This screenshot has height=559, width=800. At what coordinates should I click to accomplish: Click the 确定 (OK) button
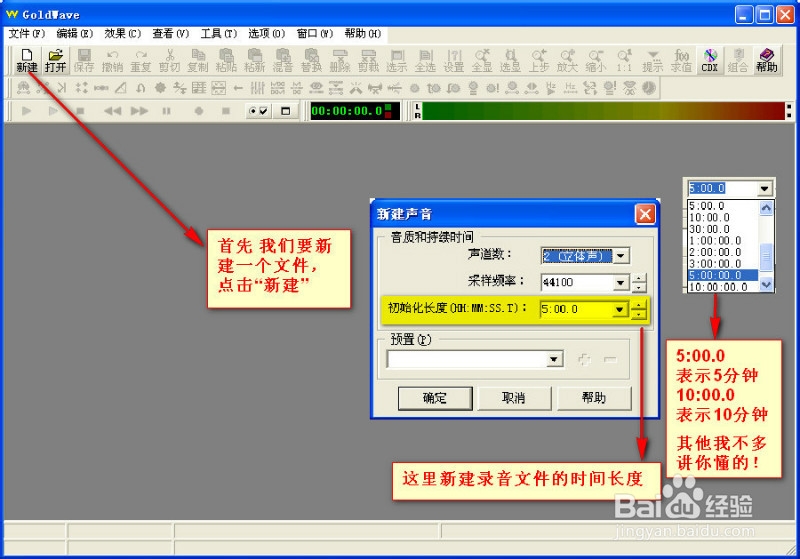point(435,398)
